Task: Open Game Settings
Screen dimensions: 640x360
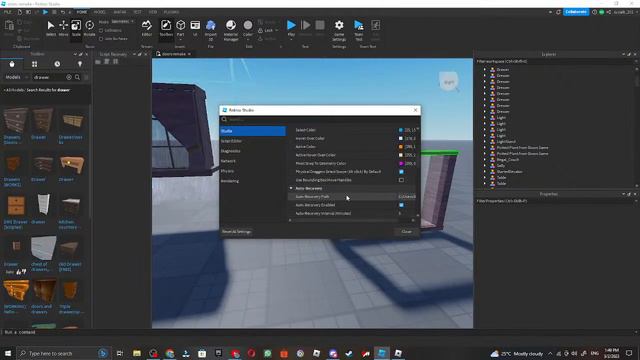Action: pyautogui.click(x=339, y=29)
